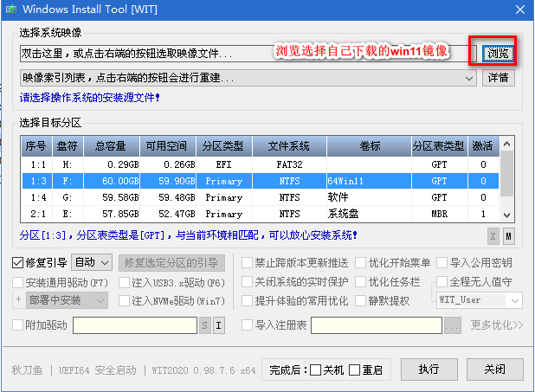Click partition list scroll up arrow
The image size is (535, 392).
coord(507,144)
